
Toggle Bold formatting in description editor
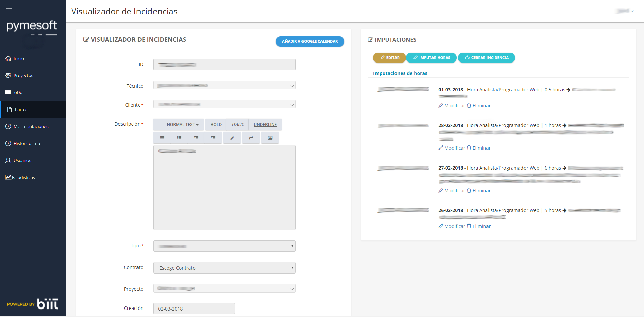[x=216, y=125]
